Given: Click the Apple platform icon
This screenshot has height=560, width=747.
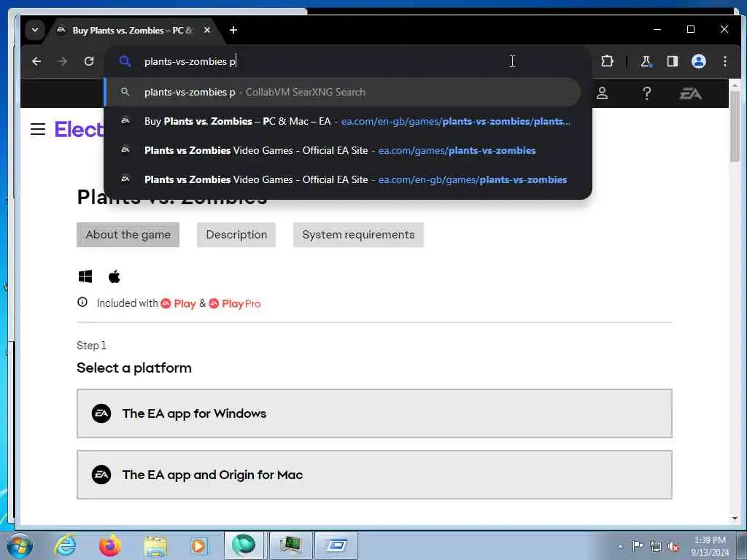Looking at the screenshot, I should [115, 276].
